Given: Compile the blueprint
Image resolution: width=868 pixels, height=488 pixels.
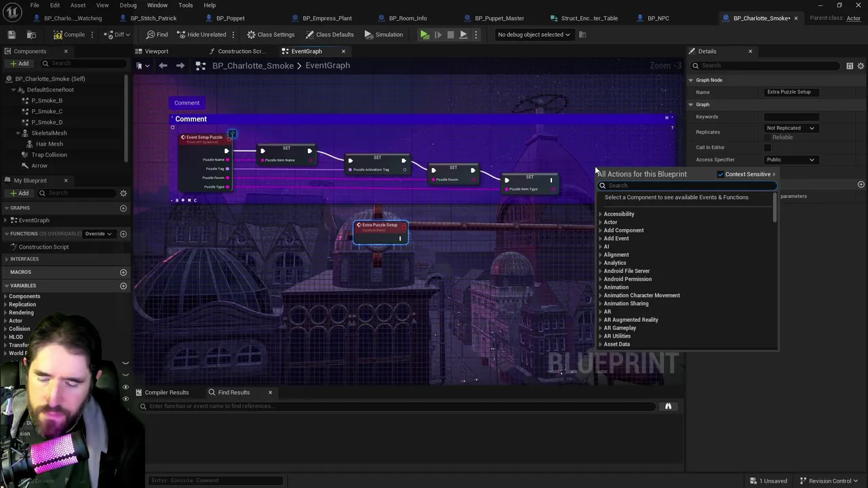Looking at the screenshot, I should pyautogui.click(x=69, y=35).
